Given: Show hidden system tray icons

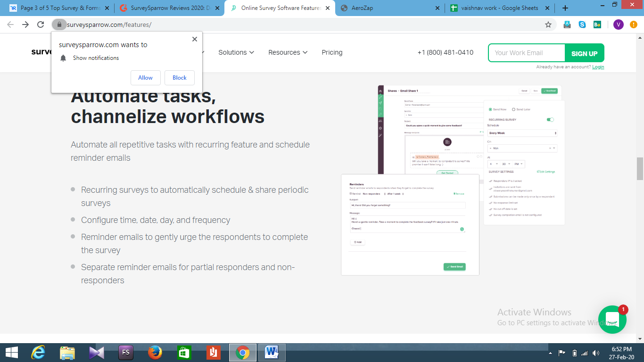Looking at the screenshot, I should (x=550, y=353).
